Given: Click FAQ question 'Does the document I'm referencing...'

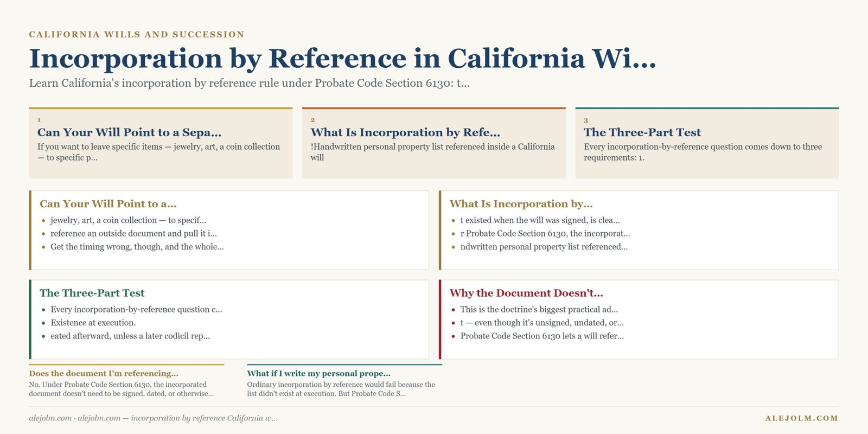Looking at the screenshot, I should (x=104, y=373).
